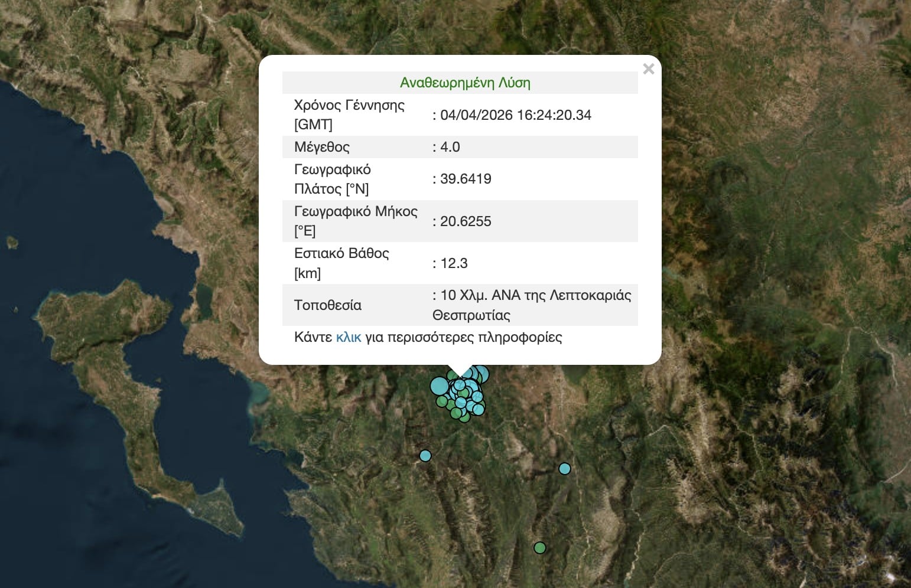Click the 'Τοποθεσία' label

[328, 305]
